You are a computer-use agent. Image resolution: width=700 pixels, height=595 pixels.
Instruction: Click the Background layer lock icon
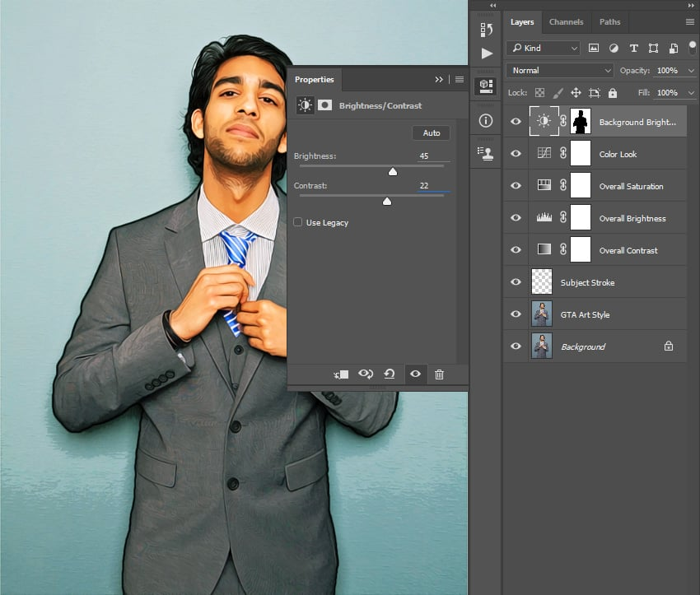point(669,346)
